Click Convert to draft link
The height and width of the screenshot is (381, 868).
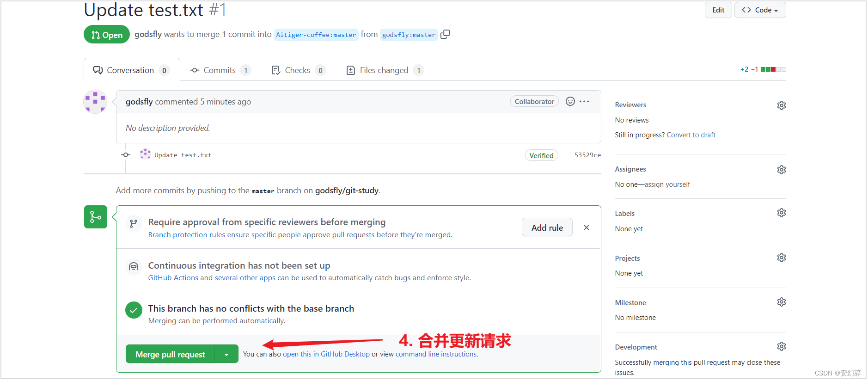tap(691, 135)
